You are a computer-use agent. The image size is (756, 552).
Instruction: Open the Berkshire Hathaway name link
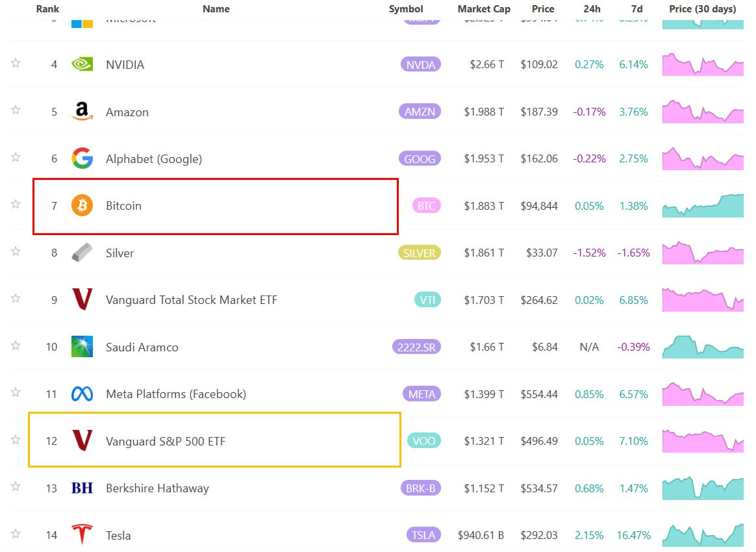(x=157, y=488)
